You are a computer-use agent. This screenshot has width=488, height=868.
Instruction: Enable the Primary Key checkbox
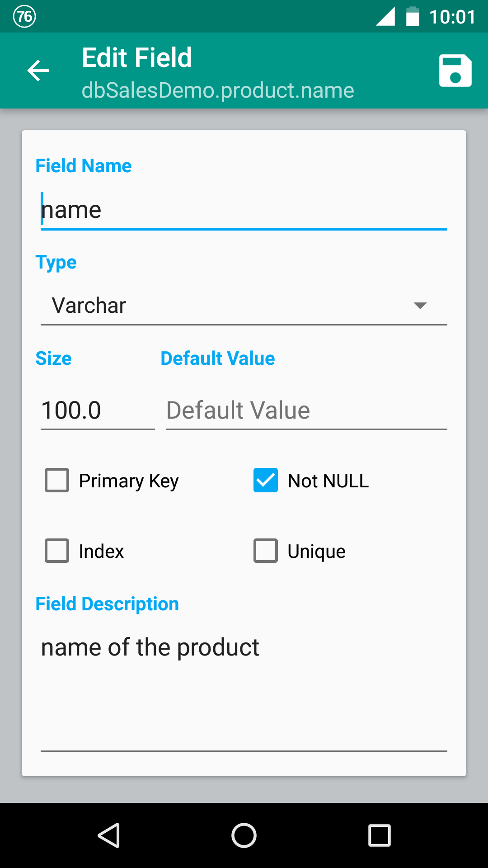(x=56, y=481)
